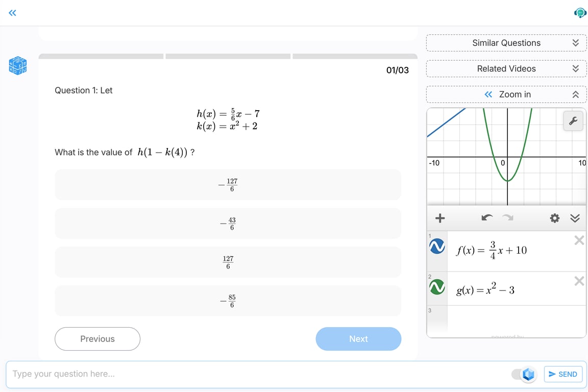
Task: Click the Previous button
Action: [x=97, y=339]
